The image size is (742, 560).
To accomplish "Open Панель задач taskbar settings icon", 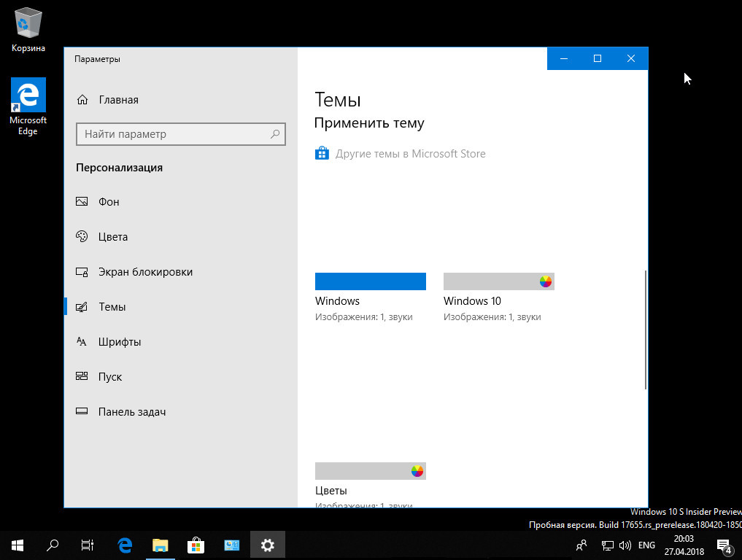I will [x=82, y=411].
